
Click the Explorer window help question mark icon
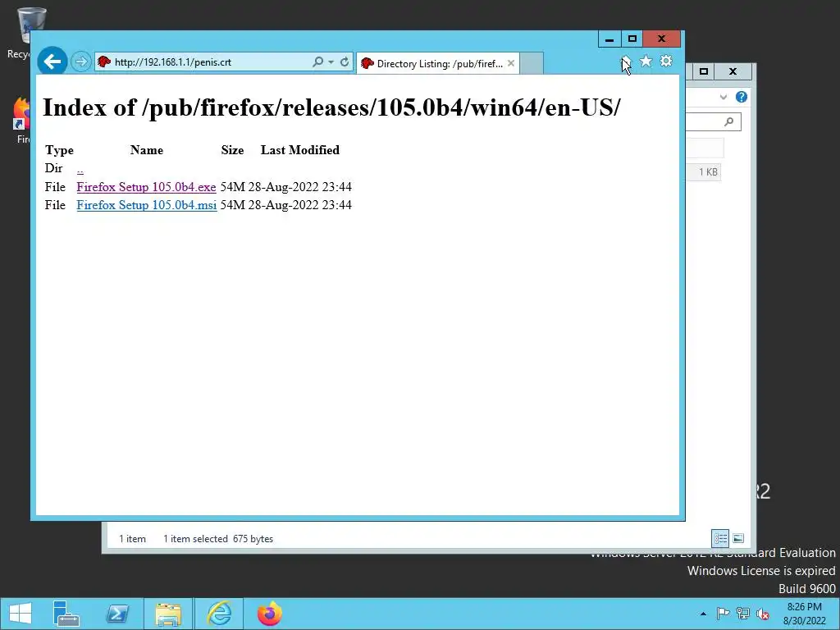(742, 97)
